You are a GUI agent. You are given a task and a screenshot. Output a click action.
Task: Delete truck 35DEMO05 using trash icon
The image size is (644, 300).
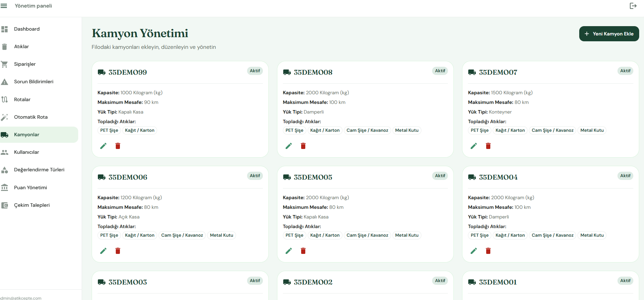coord(303,251)
